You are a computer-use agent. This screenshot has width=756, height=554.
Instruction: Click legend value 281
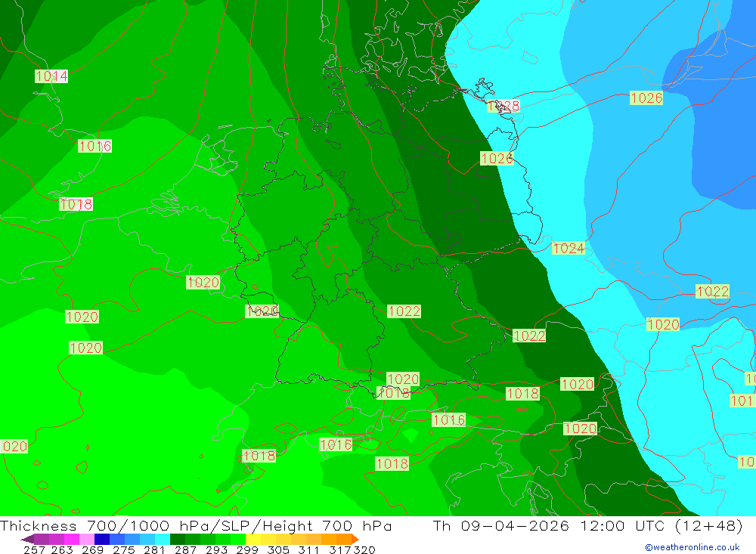(x=154, y=550)
